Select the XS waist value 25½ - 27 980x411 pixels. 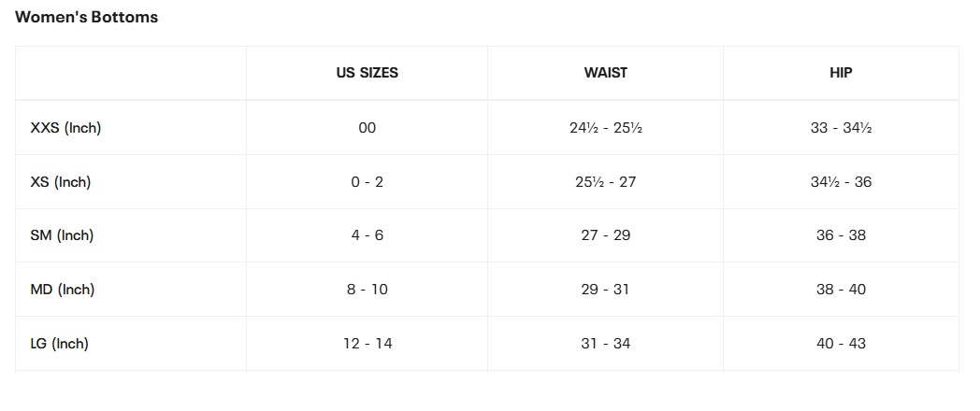tap(605, 182)
